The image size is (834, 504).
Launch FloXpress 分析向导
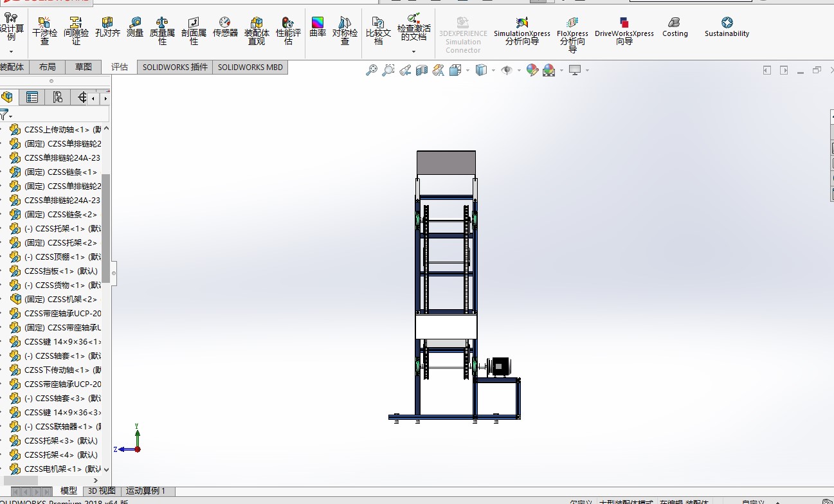tap(572, 35)
